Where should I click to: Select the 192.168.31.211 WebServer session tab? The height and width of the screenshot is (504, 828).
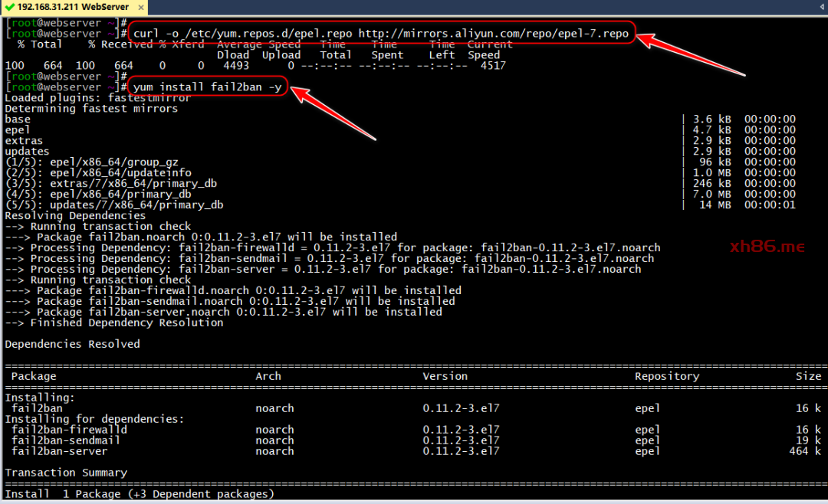(77, 8)
